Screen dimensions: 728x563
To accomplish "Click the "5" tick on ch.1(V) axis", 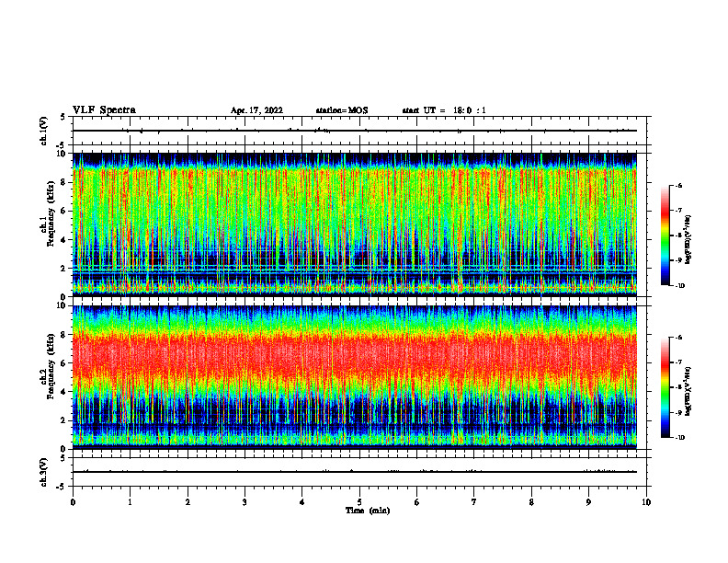I will (x=64, y=118).
